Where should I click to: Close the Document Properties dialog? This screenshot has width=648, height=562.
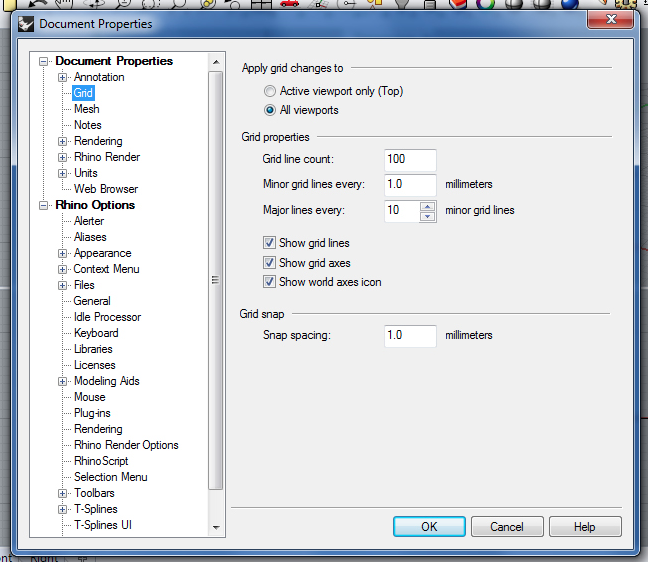(x=611, y=19)
